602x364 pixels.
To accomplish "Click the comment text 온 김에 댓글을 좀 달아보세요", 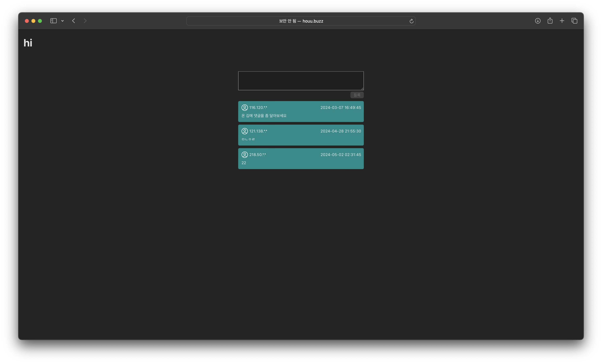I will pos(264,116).
